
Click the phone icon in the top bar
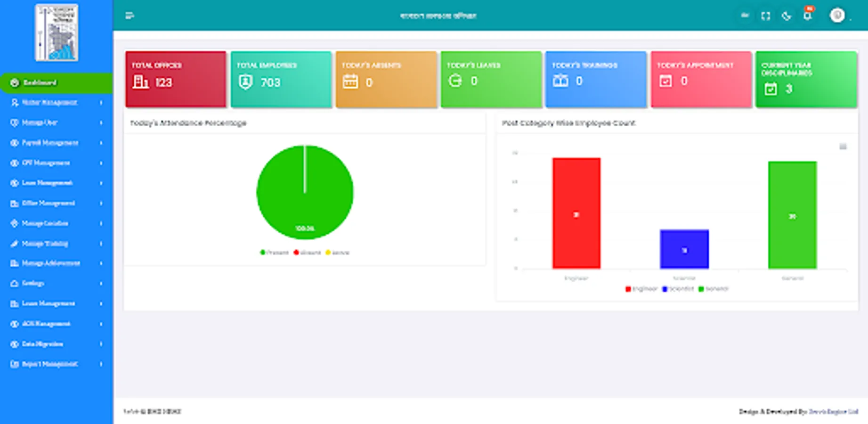coord(786,16)
